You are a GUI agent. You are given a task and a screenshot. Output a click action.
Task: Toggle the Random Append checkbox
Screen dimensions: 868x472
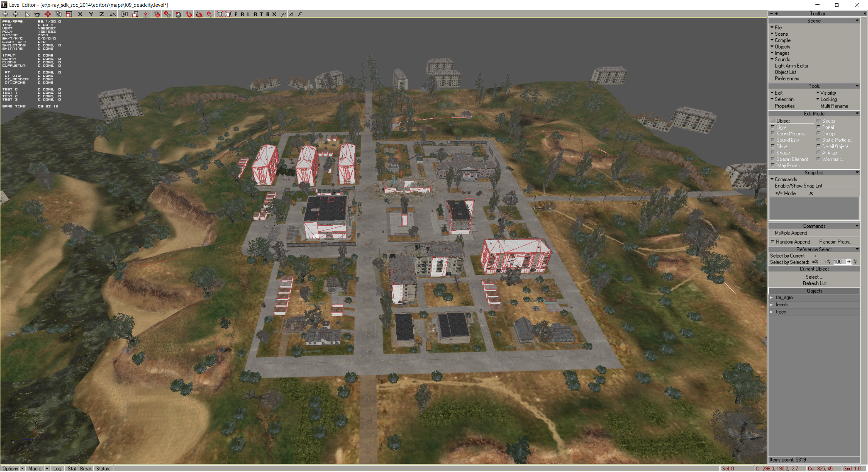click(772, 242)
